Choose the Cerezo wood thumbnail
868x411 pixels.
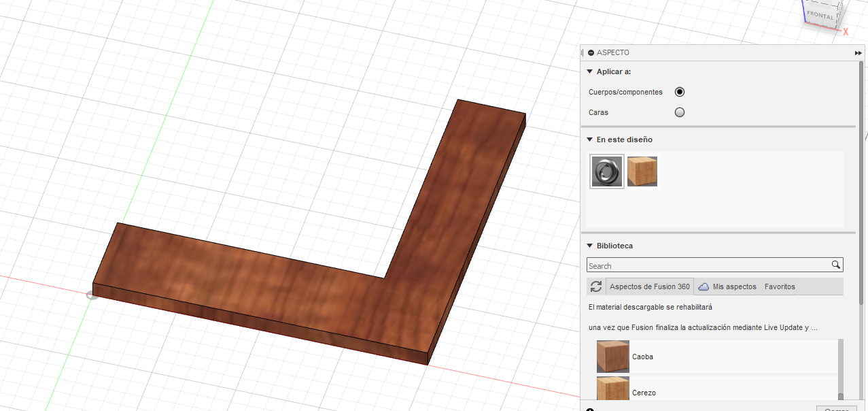pyautogui.click(x=613, y=389)
